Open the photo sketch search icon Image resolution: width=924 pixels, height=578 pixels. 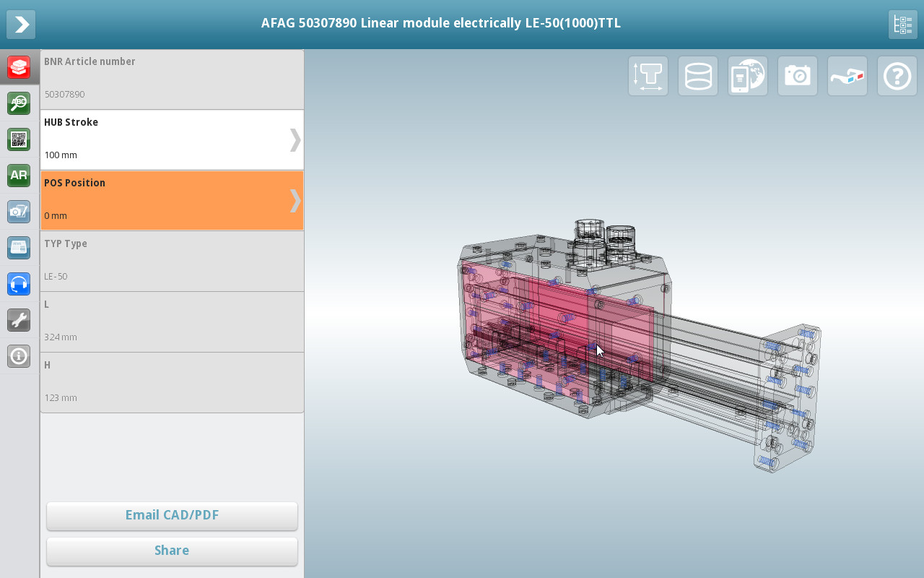(x=19, y=212)
